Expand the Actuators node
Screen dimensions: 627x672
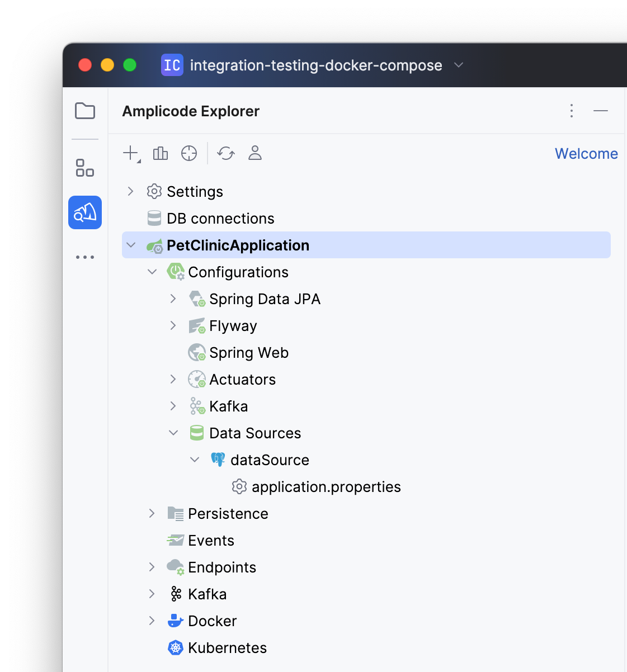point(173,379)
